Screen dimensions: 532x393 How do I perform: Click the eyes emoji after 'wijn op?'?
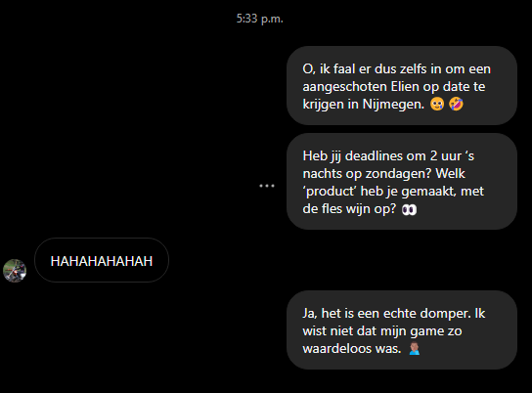(409, 210)
